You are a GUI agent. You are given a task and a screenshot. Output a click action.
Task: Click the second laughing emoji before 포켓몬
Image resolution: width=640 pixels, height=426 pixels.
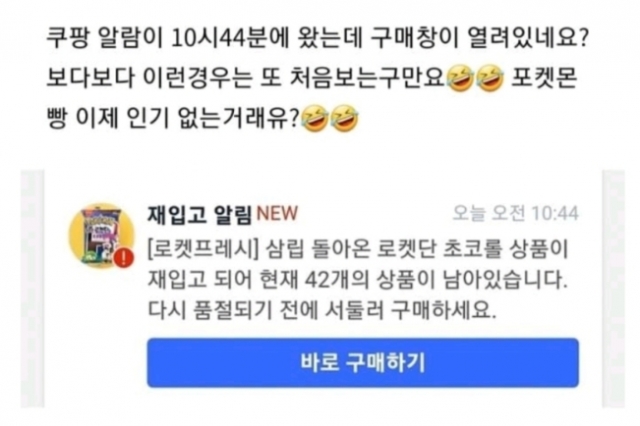click(490, 79)
